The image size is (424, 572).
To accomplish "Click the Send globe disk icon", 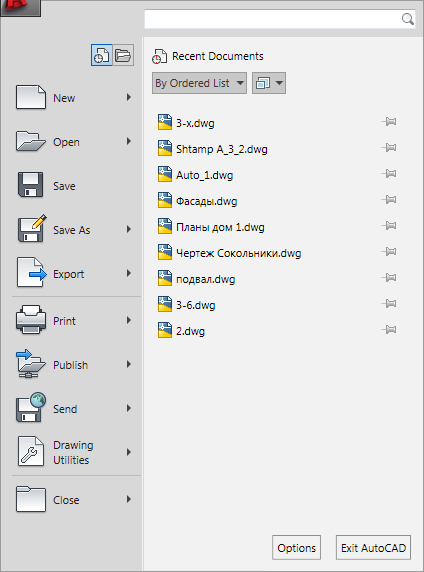I will 31,407.
